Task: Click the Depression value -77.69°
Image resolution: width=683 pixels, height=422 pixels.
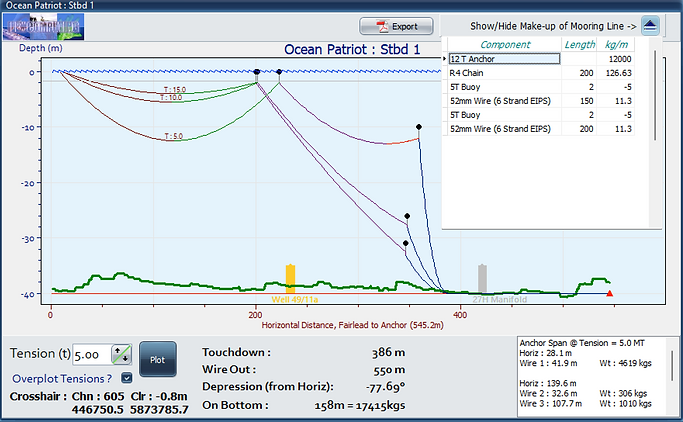Action: point(385,387)
